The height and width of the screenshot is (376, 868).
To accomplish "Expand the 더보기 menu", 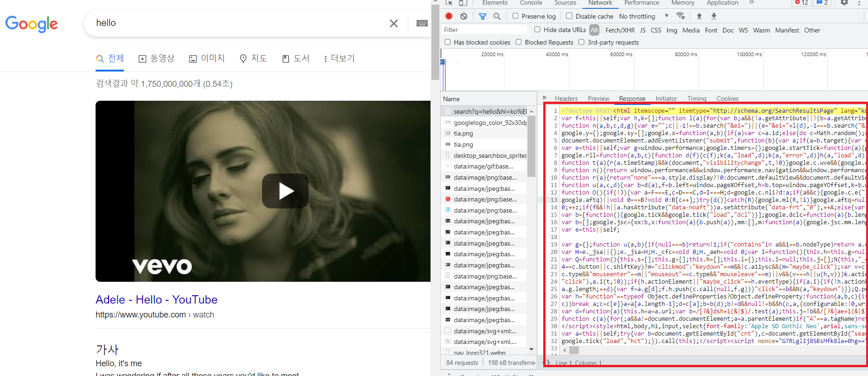I will [339, 58].
